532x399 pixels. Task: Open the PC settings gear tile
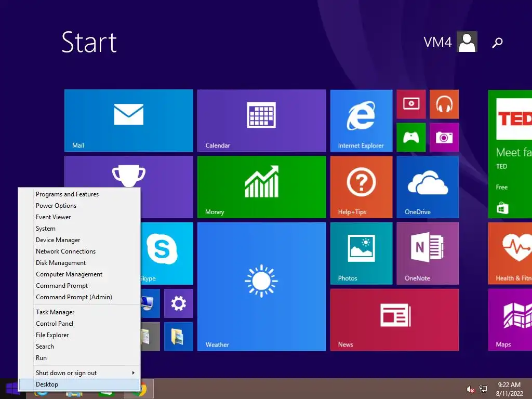pyautogui.click(x=179, y=303)
